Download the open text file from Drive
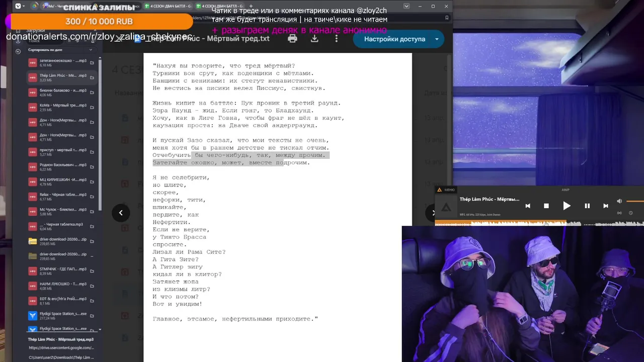Image resolution: width=644 pixels, height=362 pixels. tap(314, 39)
